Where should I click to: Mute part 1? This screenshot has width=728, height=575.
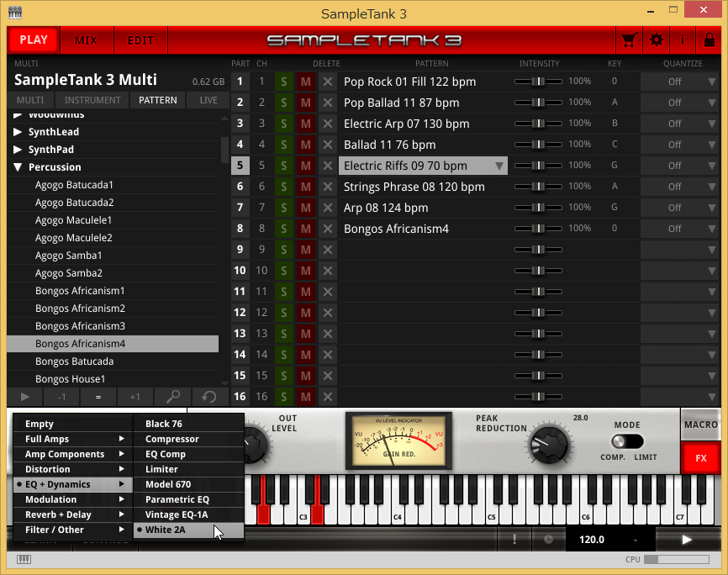pos(305,82)
